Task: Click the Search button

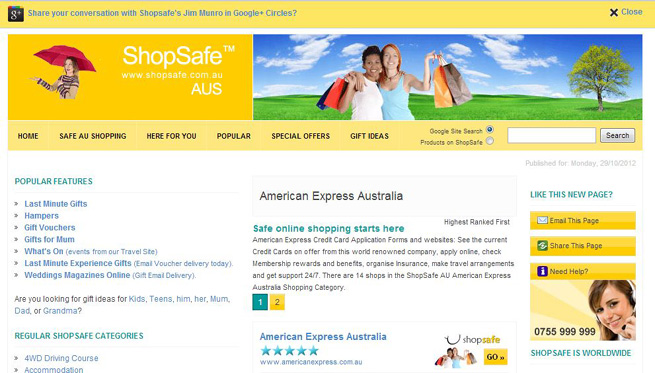Action: (x=617, y=135)
